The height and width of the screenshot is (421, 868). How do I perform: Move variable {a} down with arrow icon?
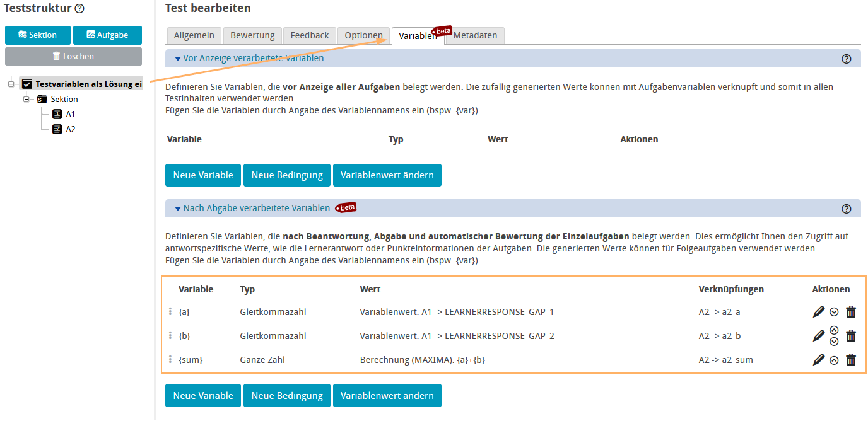pyautogui.click(x=834, y=311)
